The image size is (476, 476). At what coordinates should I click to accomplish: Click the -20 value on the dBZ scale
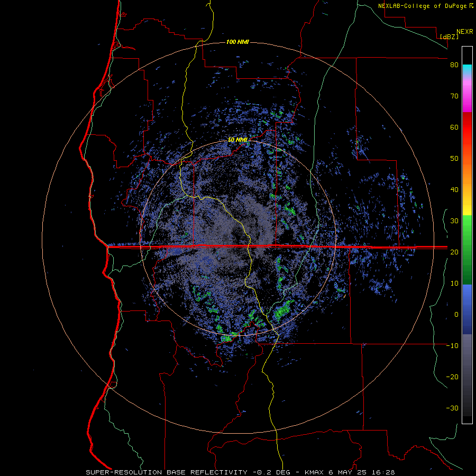[x=452, y=377]
